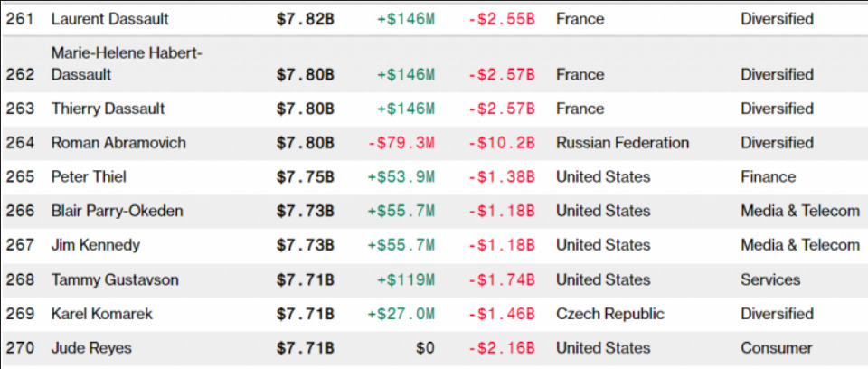
Task: Open Laurent Dassault's profile link
Action: (x=110, y=18)
